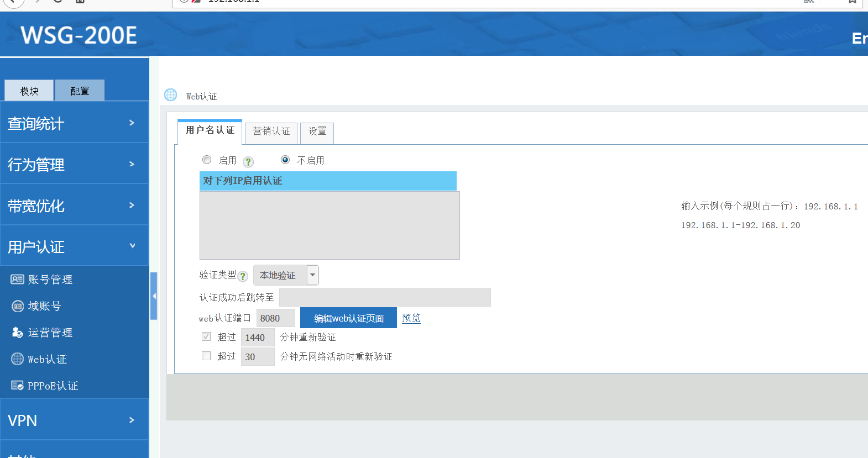Select the 不启用 radio button
Image resolution: width=868 pixels, height=458 pixels.
pos(285,160)
